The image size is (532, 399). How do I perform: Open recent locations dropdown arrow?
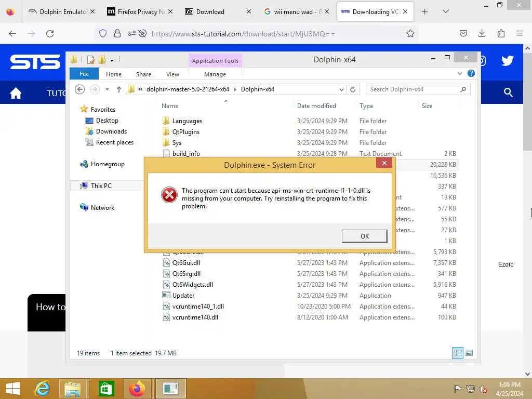tap(107, 89)
